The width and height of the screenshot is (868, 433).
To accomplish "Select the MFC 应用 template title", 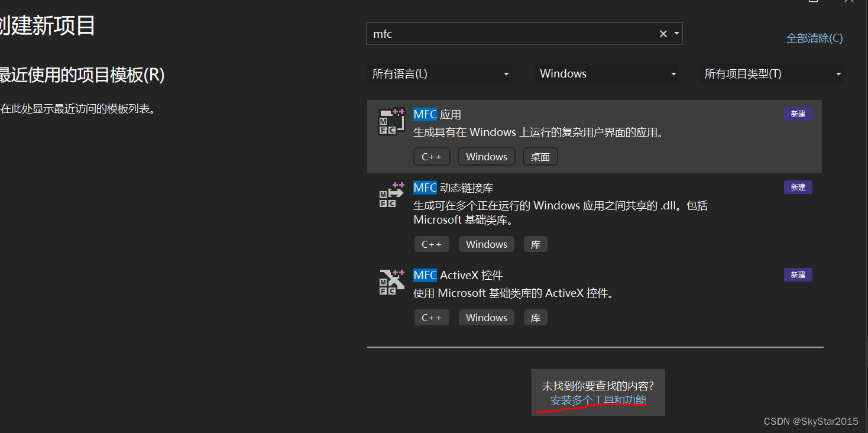I will (x=437, y=115).
